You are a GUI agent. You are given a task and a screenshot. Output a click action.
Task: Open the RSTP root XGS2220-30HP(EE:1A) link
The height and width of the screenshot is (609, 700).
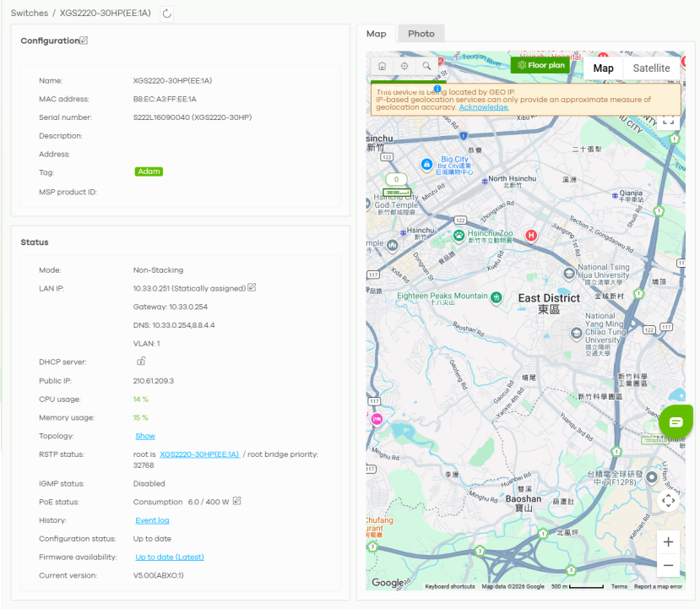pyautogui.click(x=200, y=454)
